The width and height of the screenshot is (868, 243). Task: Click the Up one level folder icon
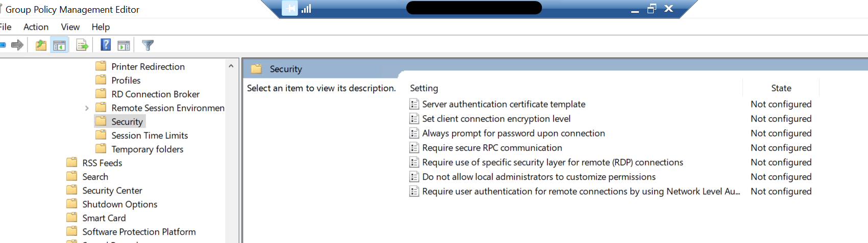(41, 45)
